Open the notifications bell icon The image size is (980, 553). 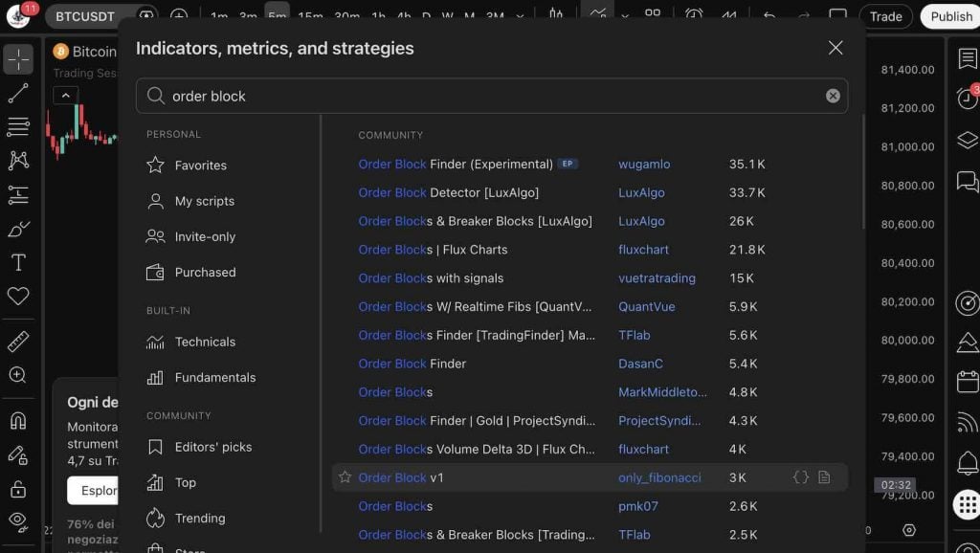967,463
